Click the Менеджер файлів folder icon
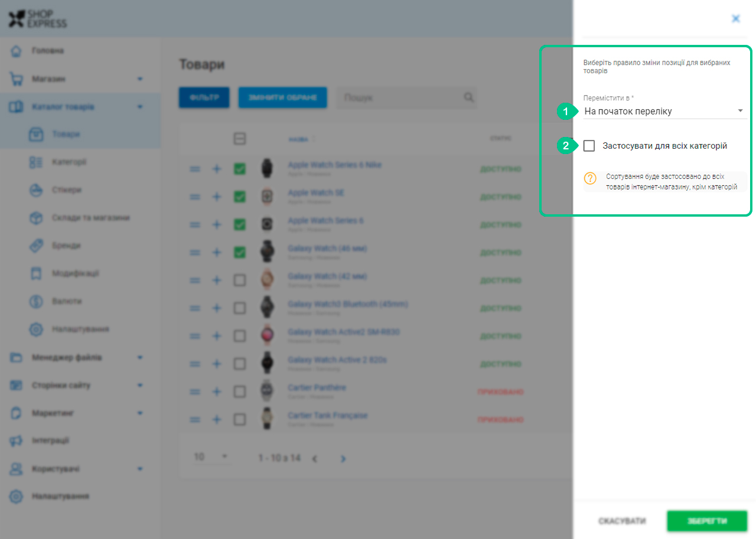This screenshot has width=756, height=539. click(17, 357)
